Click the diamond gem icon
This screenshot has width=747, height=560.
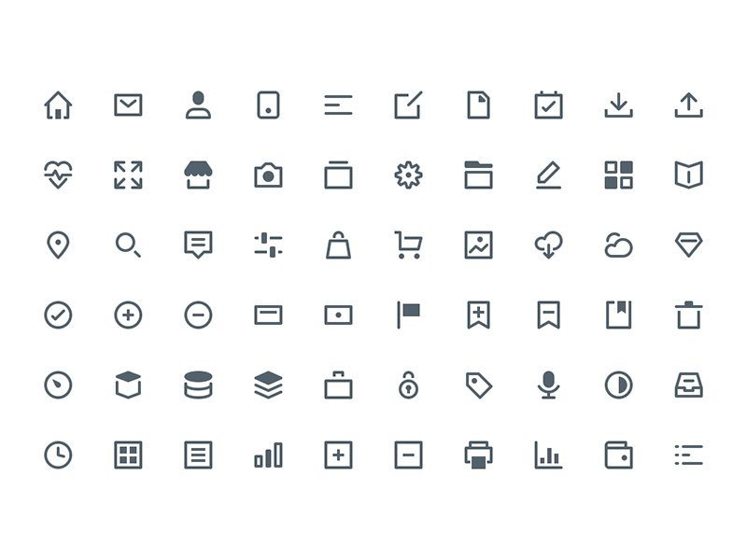pyautogui.click(x=688, y=245)
